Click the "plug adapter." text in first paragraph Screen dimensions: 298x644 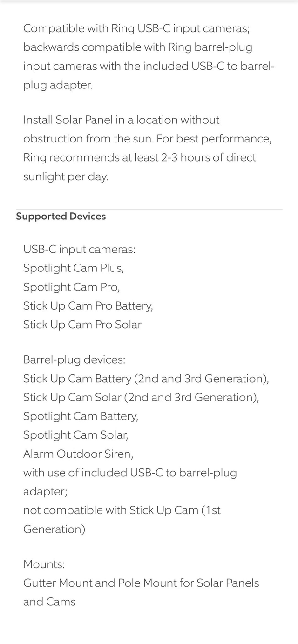(x=58, y=85)
